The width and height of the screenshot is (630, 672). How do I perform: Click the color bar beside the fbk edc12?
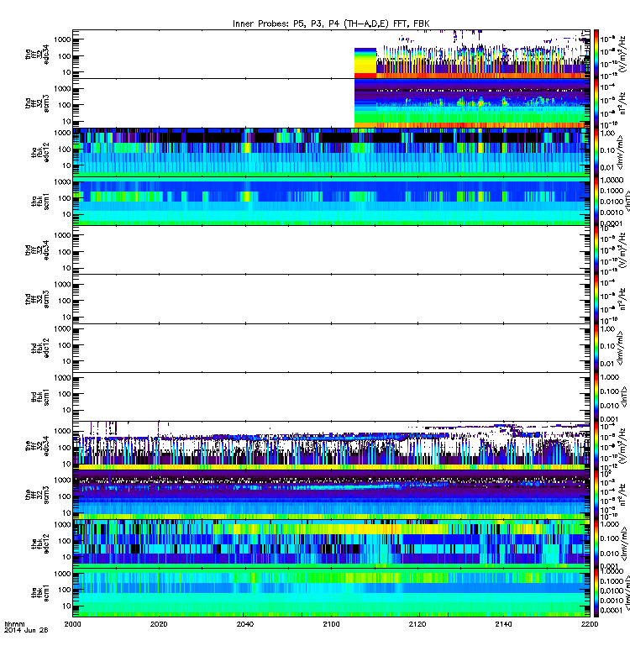tap(596, 543)
